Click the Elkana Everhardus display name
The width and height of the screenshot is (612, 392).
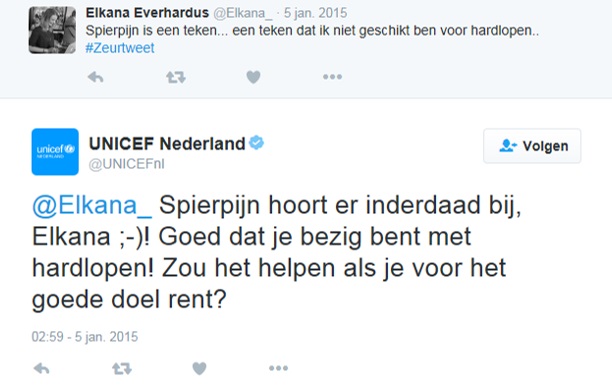(x=147, y=13)
